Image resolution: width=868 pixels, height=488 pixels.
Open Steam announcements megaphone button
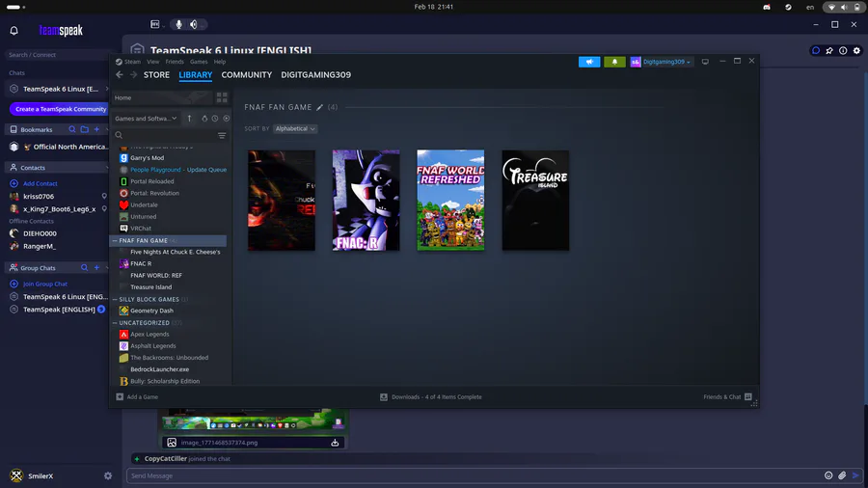click(589, 62)
